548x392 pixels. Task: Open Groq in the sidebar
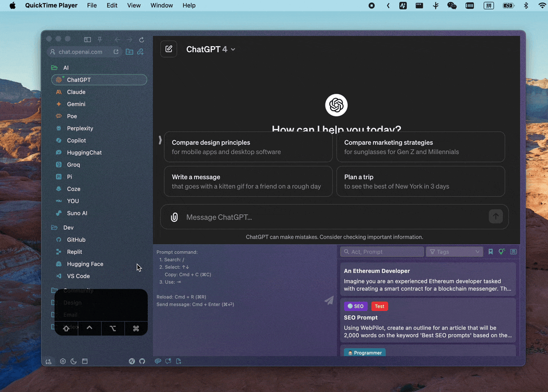pyautogui.click(x=99, y=164)
